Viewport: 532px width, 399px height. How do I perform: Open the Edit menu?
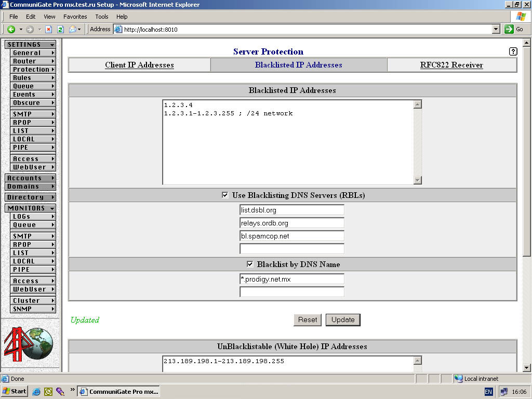(x=31, y=17)
